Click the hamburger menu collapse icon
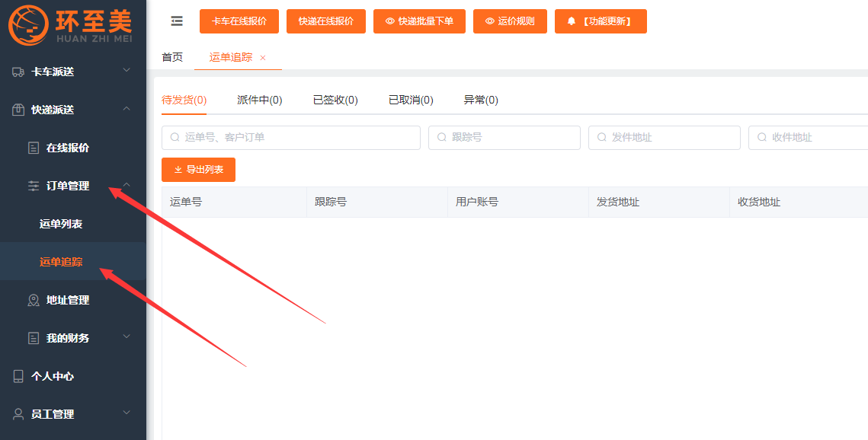The image size is (868, 440). click(177, 21)
